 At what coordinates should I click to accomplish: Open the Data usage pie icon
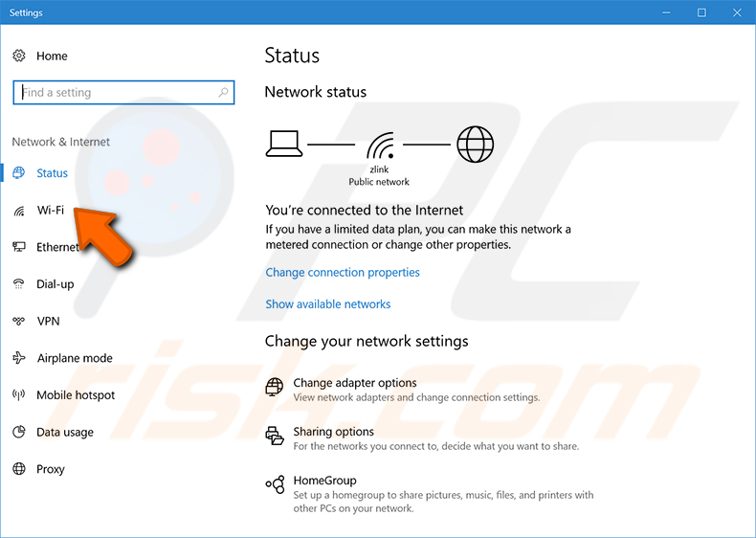19,432
